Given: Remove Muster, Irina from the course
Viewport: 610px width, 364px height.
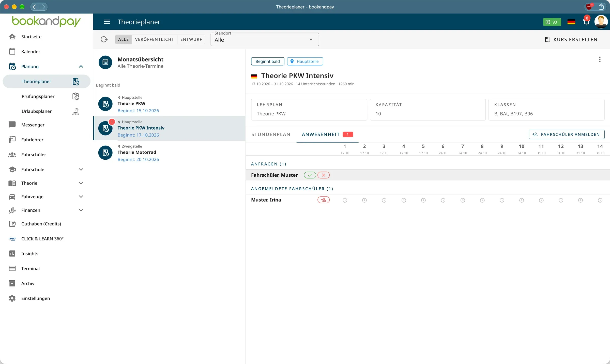Looking at the screenshot, I should [x=324, y=200].
